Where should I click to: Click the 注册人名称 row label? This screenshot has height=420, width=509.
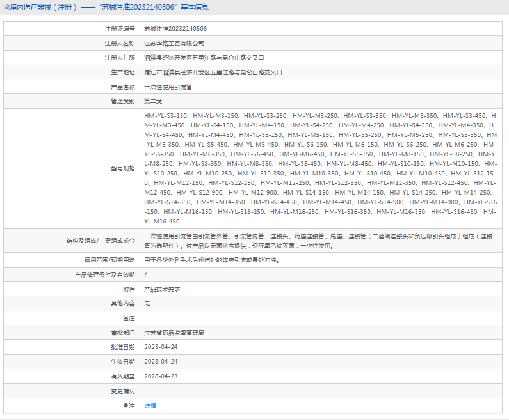coord(120,44)
